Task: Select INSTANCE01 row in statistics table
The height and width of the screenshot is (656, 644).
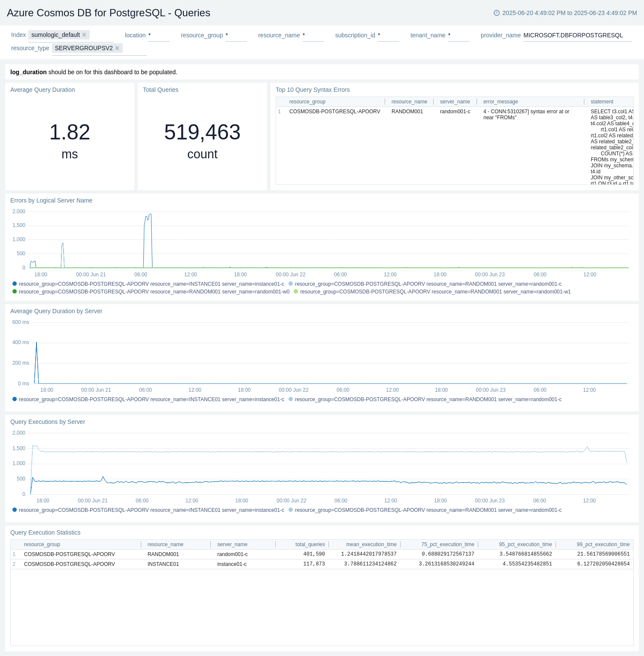Action: (322, 564)
